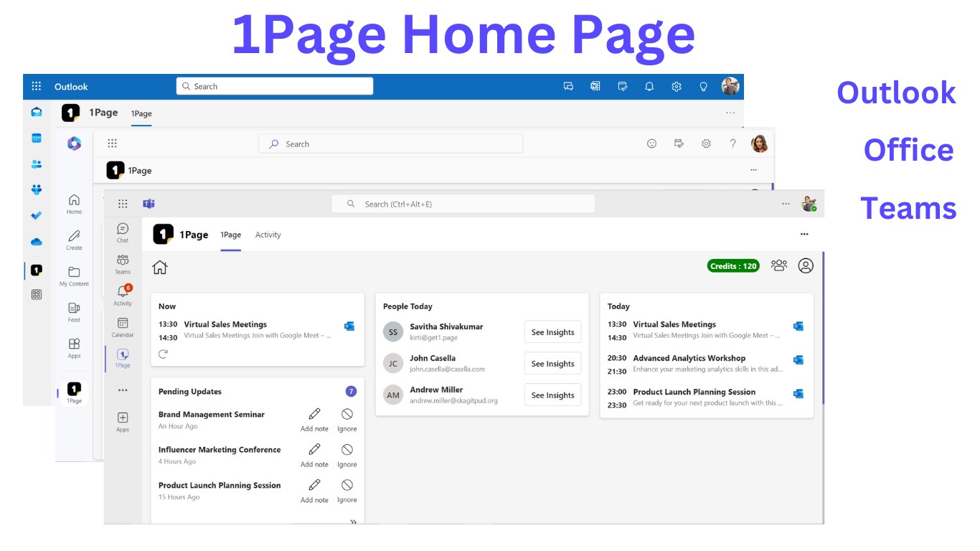Add note to Brand Management Seminar

point(314,420)
